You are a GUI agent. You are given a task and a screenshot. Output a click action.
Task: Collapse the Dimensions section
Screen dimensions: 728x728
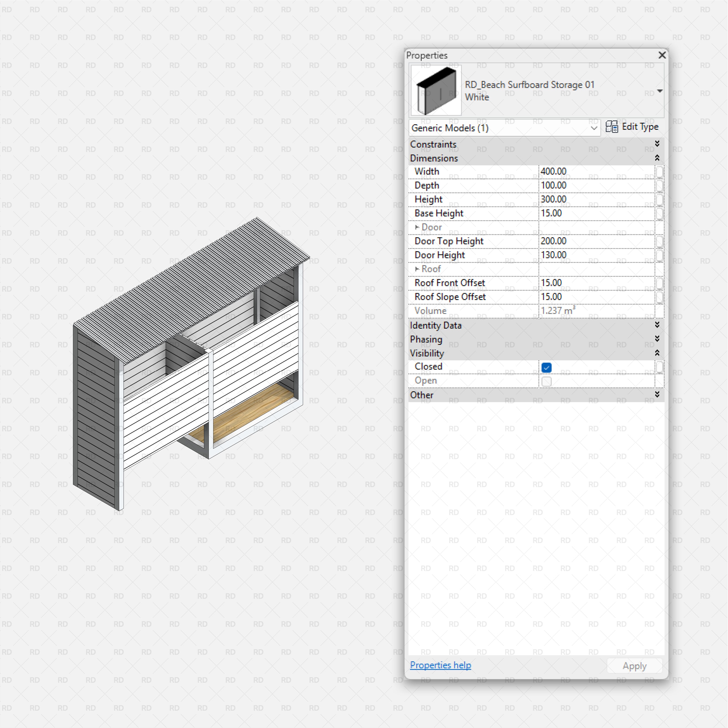click(657, 158)
